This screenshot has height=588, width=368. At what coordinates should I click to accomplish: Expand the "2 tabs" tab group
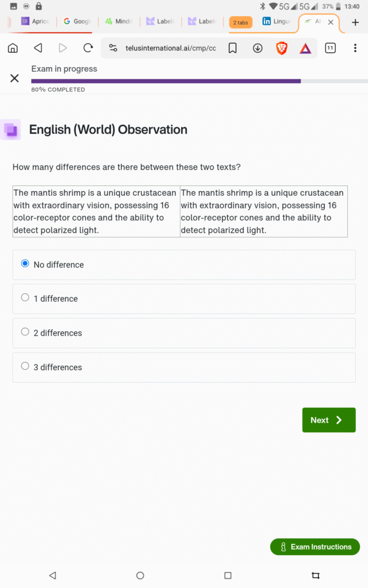240,22
